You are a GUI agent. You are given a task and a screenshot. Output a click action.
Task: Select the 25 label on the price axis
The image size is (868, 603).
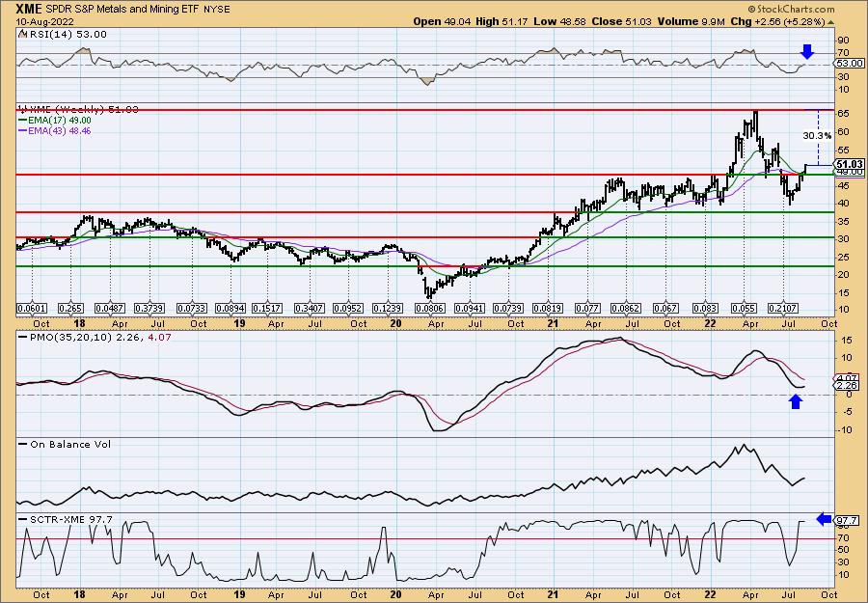pyautogui.click(x=843, y=257)
